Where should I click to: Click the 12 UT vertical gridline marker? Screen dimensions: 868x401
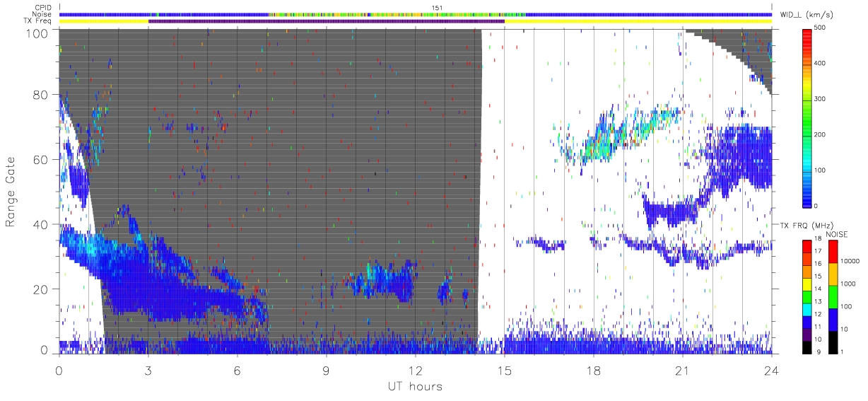coord(416,191)
